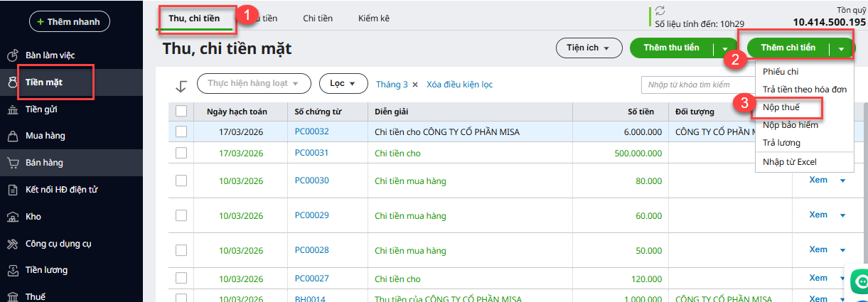868x302 pixels.
Task: Click the Bán hàng cart icon
Action: point(13,163)
